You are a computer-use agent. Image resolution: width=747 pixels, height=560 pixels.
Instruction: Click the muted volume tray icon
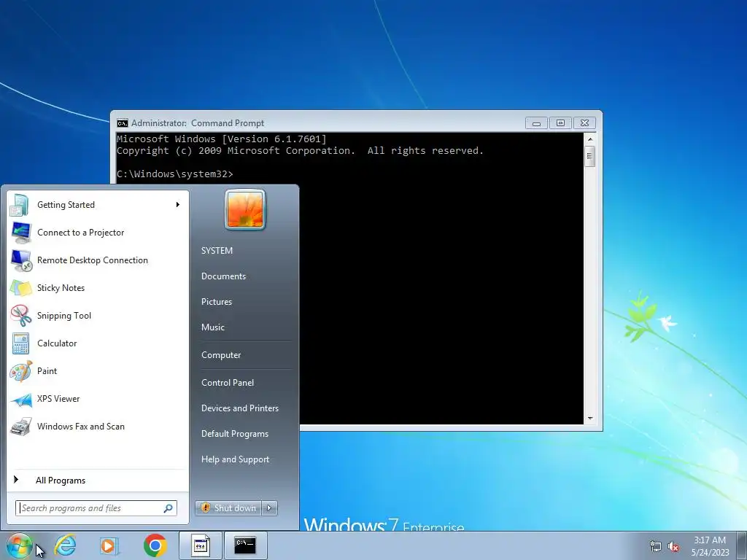(673, 546)
